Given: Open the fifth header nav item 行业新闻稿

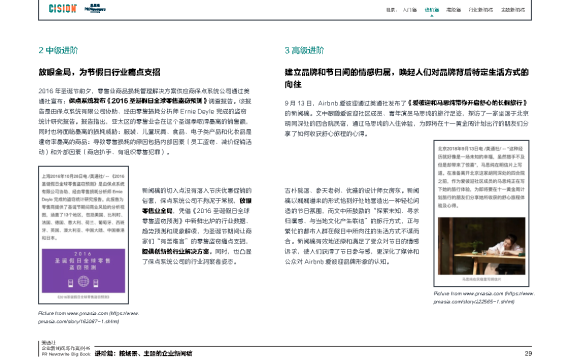Looking at the screenshot, I should (481, 10).
